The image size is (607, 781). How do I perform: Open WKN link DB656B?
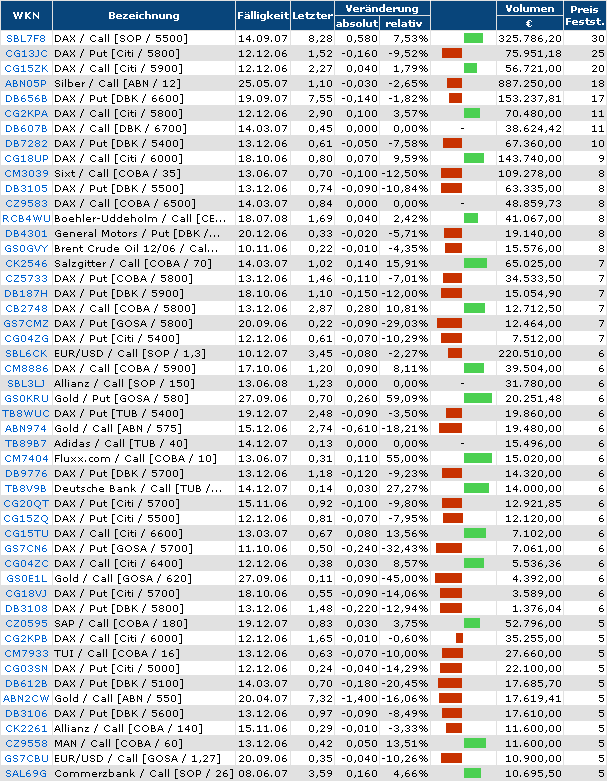coord(26,99)
